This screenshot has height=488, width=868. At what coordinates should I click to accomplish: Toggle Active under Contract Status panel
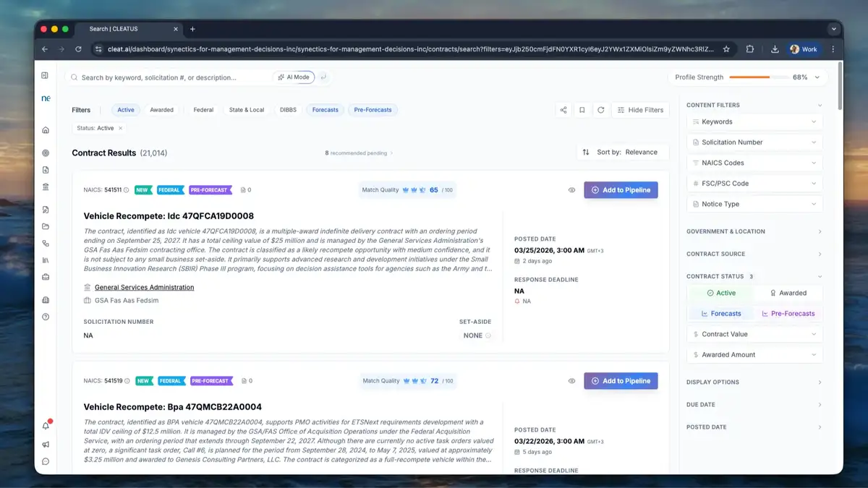pos(720,293)
